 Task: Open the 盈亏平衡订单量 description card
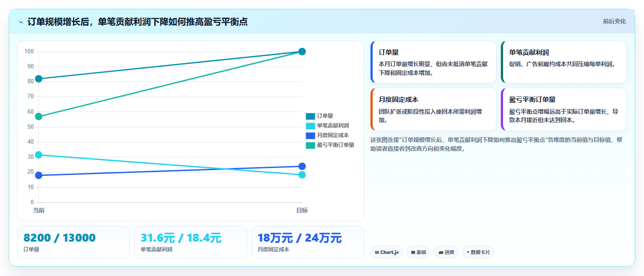pos(564,109)
